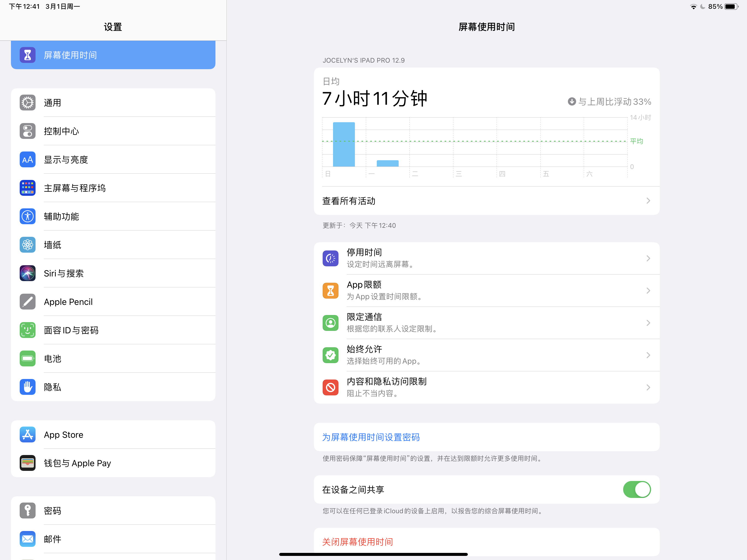Viewport: 747px width, 560px height.
Task: Tap the 停用时间 purple clock icon
Action: (x=330, y=258)
